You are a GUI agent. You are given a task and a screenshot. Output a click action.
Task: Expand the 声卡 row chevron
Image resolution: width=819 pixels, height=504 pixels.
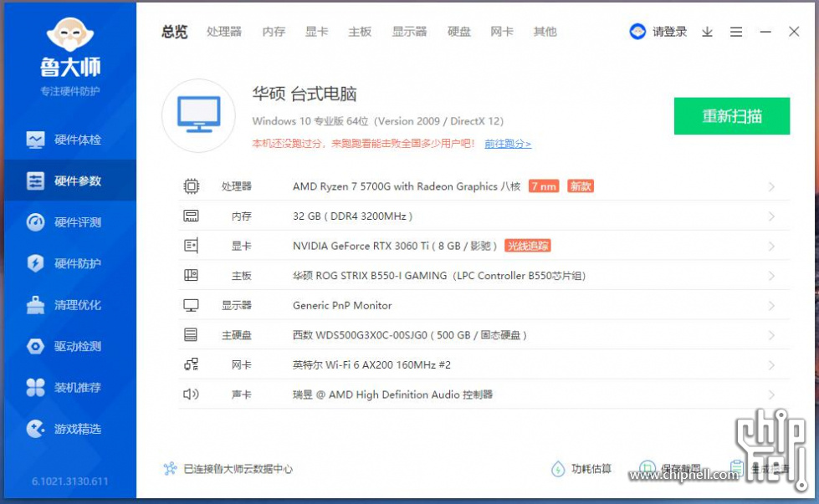pyautogui.click(x=771, y=395)
